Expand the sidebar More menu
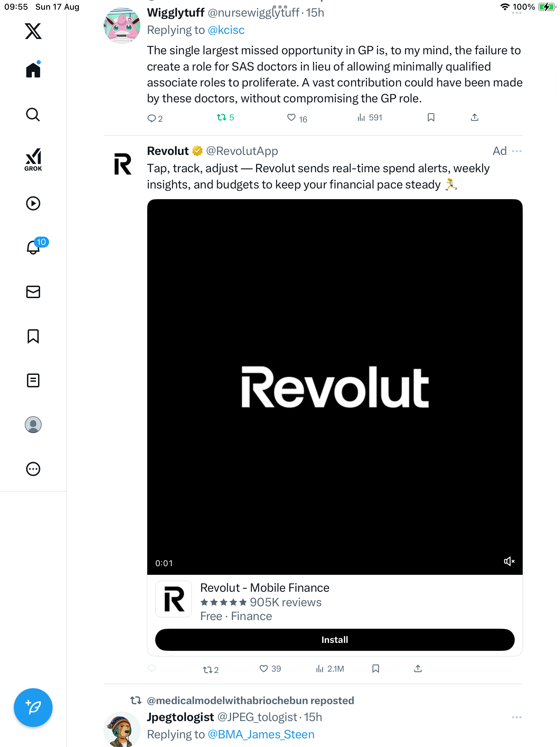The width and height of the screenshot is (560, 747). pos(33,469)
